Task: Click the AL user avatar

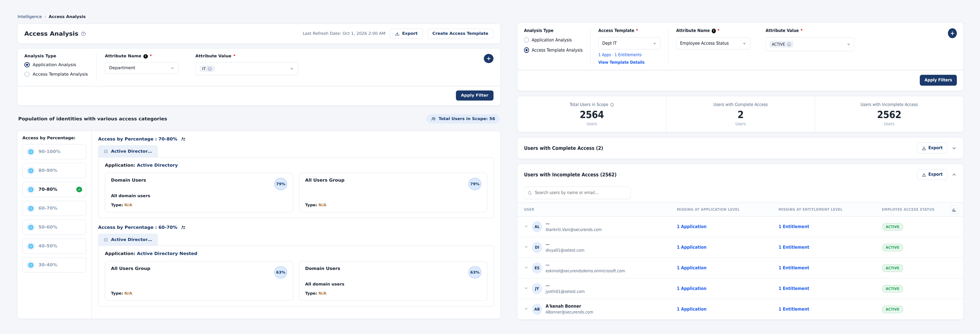Action: click(x=537, y=227)
